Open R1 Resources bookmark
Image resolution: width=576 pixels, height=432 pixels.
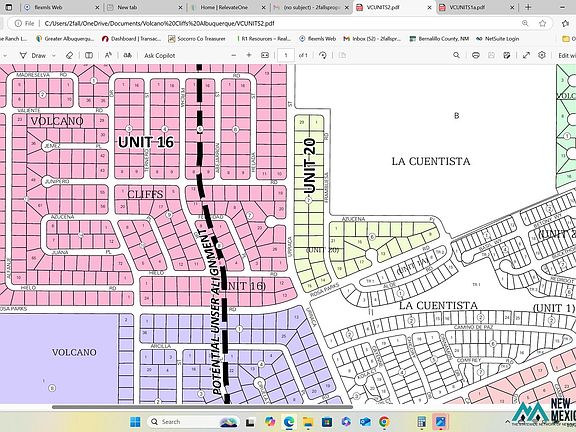(263, 39)
